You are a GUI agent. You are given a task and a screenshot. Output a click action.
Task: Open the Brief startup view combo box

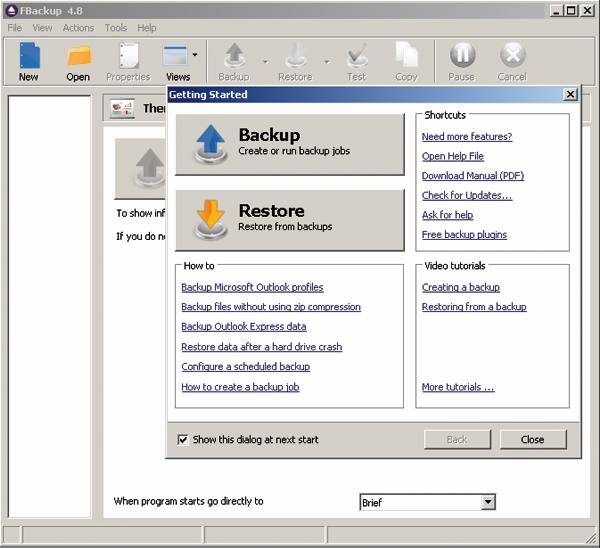(x=427, y=502)
